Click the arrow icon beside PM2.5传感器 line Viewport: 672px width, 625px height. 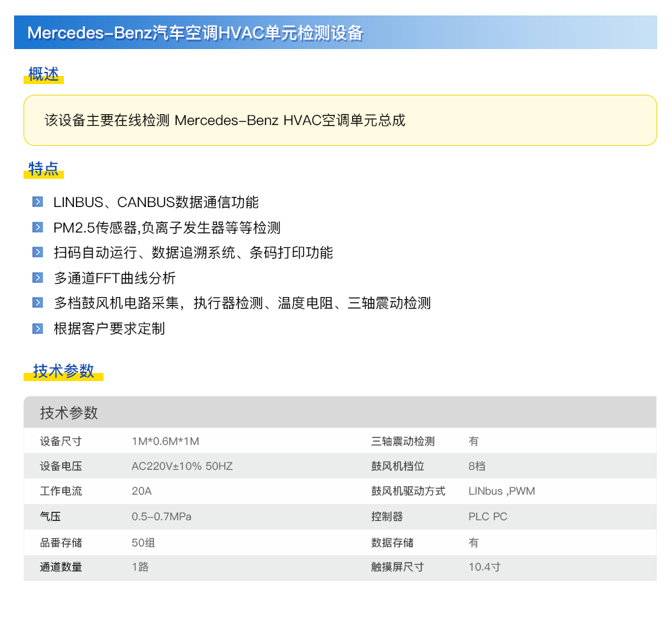pyautogui.click(x=38, y=227)
